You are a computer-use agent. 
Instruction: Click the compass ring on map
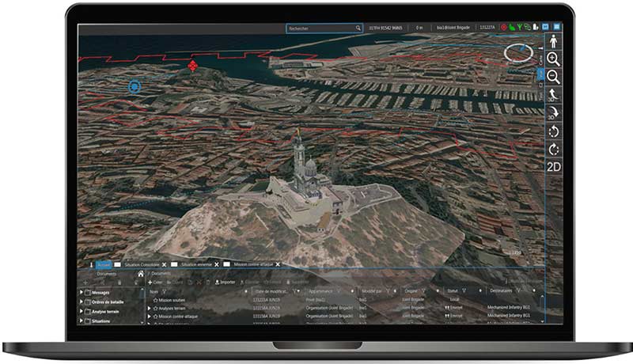point(519,54)
